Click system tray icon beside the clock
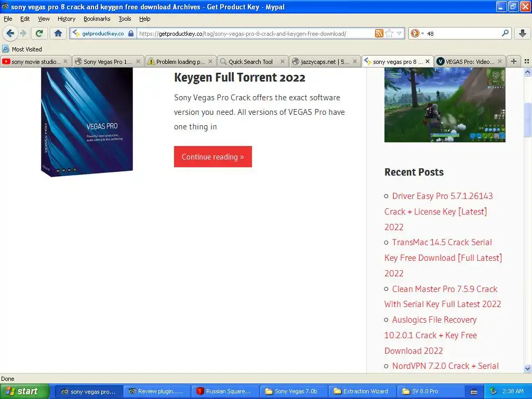Screen dimensions: 532x399 pyautogui.click(x=494, y=391)
